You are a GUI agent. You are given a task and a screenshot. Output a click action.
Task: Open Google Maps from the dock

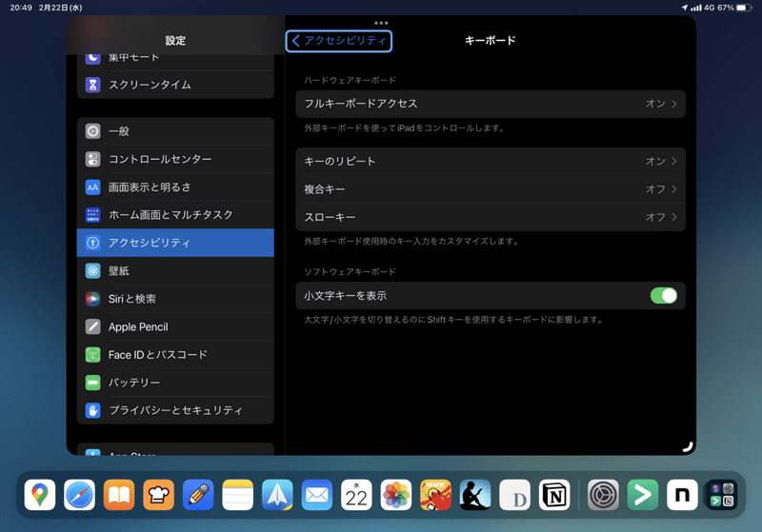[40, 495]
